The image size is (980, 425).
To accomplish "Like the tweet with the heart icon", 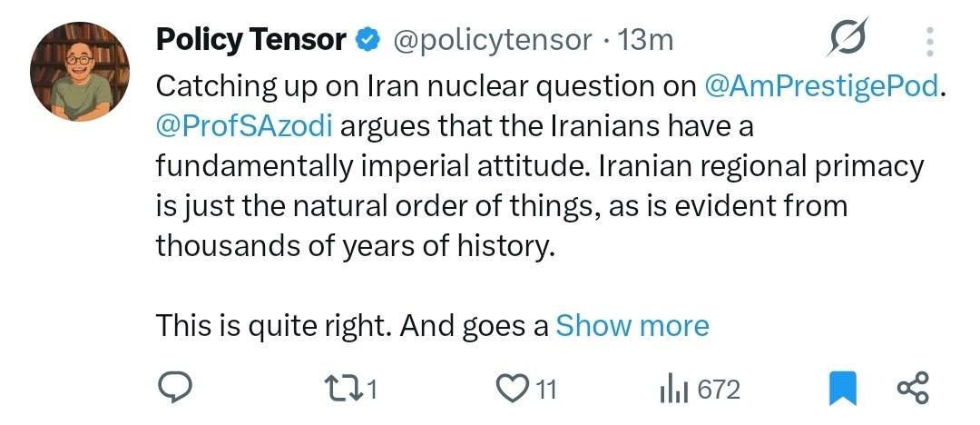I will (x=512, y=390).
